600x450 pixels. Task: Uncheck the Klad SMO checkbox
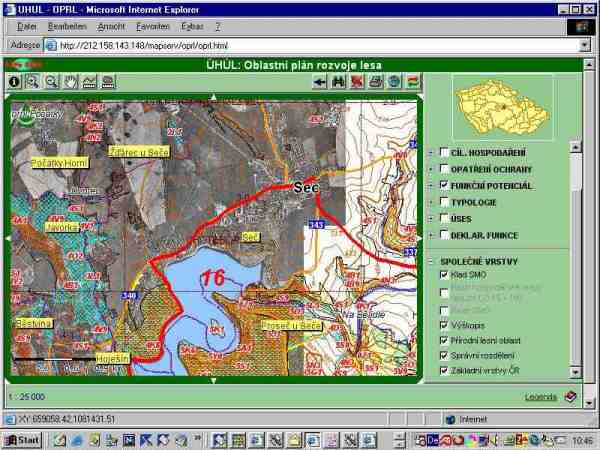(x=444, y=274)
